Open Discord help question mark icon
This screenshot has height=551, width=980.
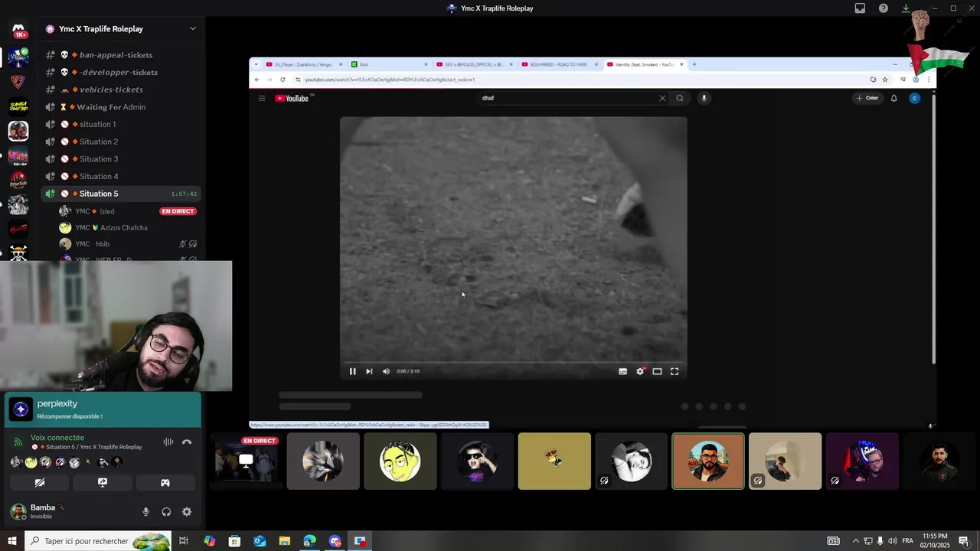click(884, 8)
